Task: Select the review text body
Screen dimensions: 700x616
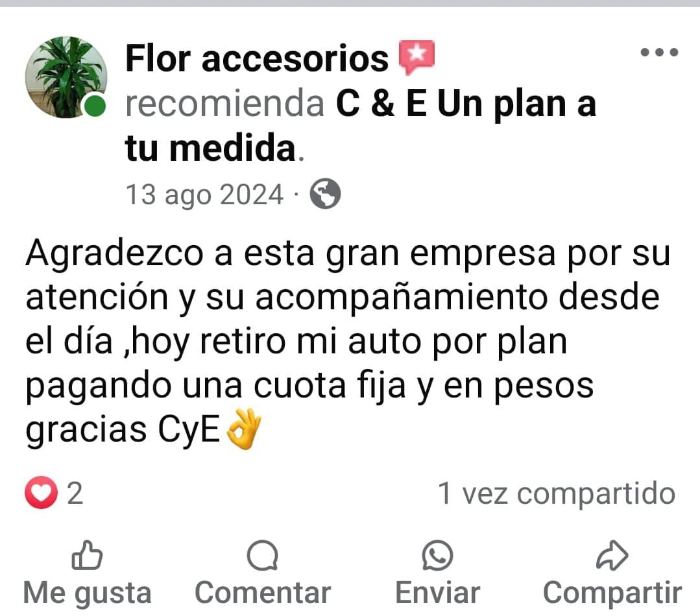Action: (348, 342)
